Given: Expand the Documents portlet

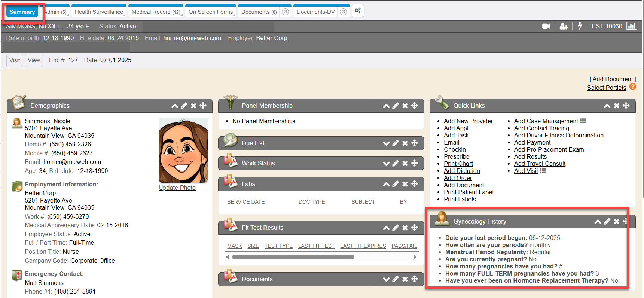Looking at the screenshot, I should (x=386, y=279).
